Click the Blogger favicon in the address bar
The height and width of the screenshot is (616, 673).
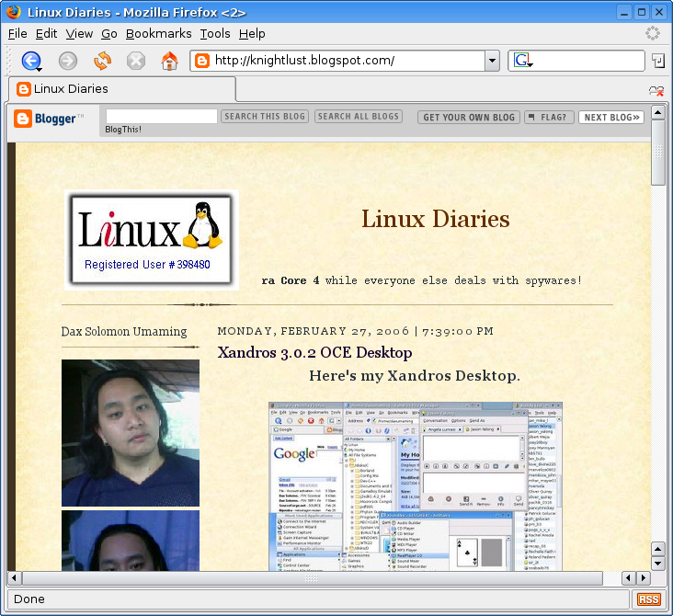(x=202, y=61)
